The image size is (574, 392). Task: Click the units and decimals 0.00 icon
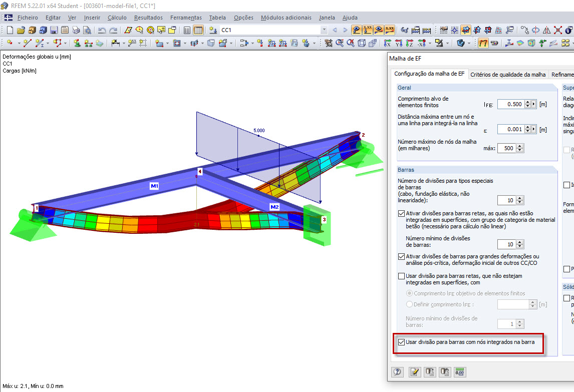[x=460, y=372]
